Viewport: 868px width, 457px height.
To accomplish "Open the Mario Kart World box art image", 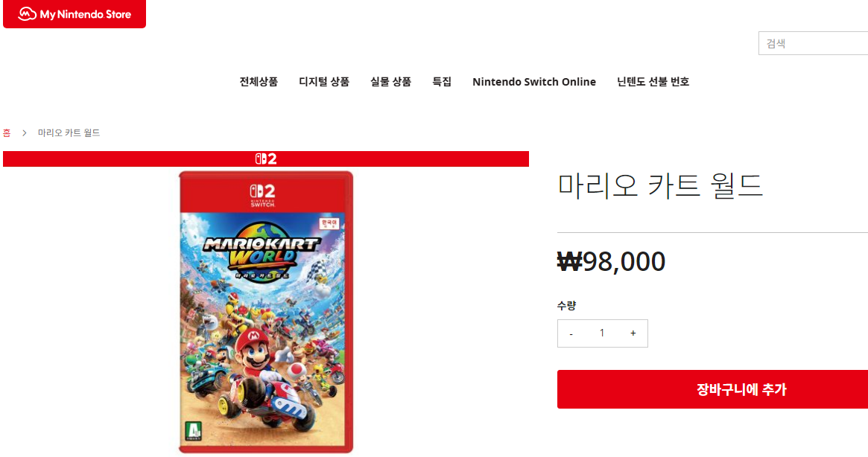I will click(265, 313).
